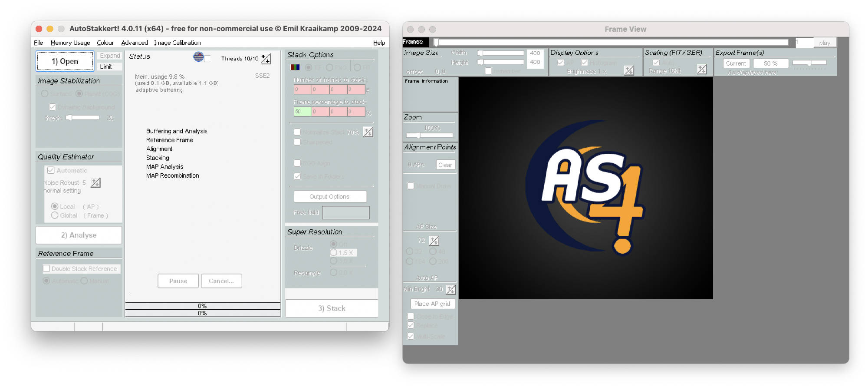Select the Planet (COG) radio button
This screenshot has height=387, width=868.
pyautogui.click(x=79, y=93)
